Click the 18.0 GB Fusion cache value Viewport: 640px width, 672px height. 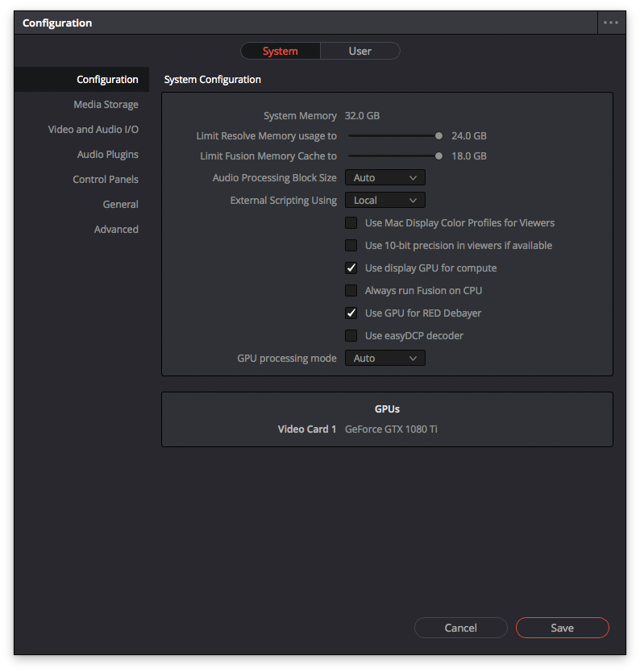(469, 156)
